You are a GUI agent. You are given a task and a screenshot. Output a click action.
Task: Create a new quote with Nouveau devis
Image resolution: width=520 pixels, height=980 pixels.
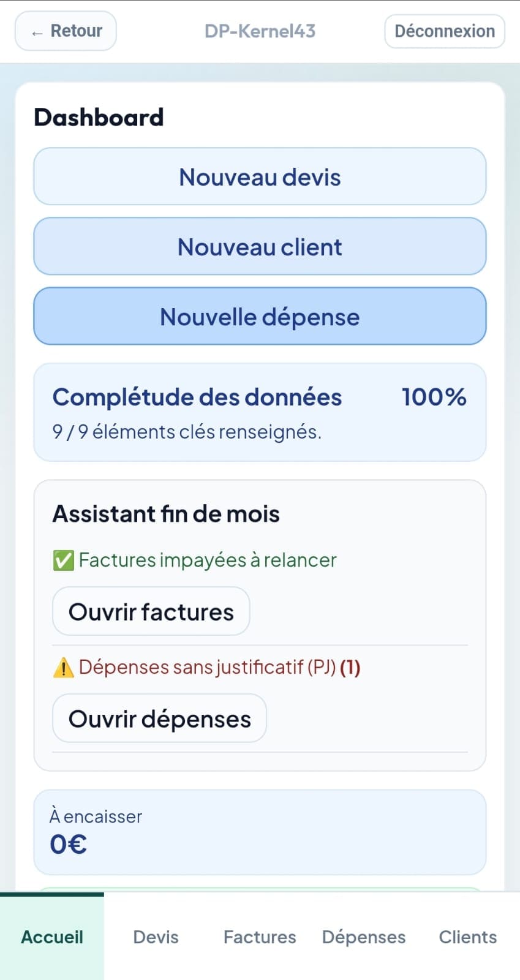pos(260,177)
